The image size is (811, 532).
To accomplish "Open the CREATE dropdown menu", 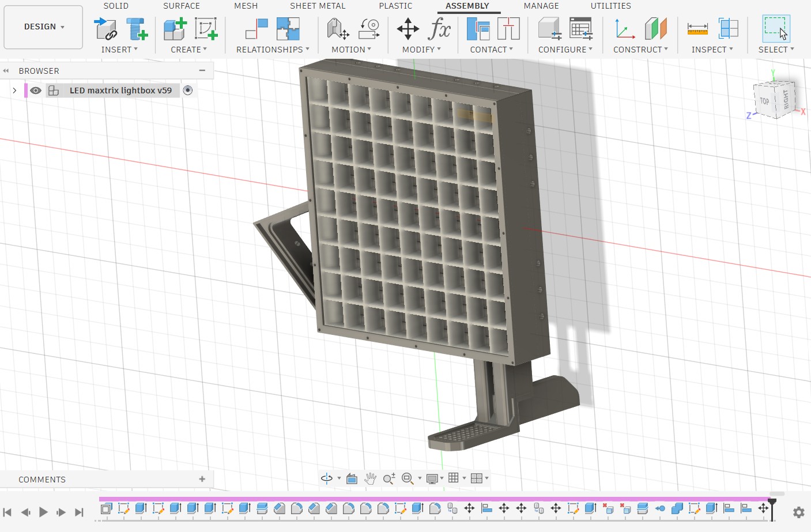I will (188, 50).
